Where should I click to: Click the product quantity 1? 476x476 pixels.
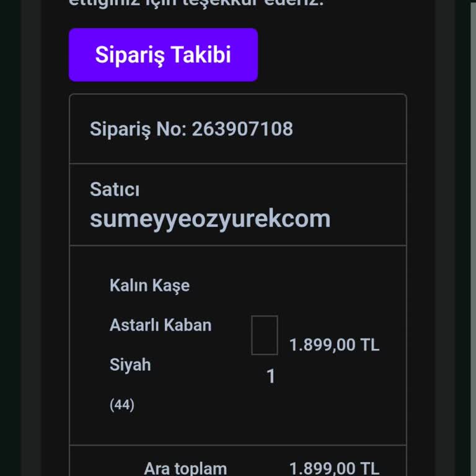270,376
